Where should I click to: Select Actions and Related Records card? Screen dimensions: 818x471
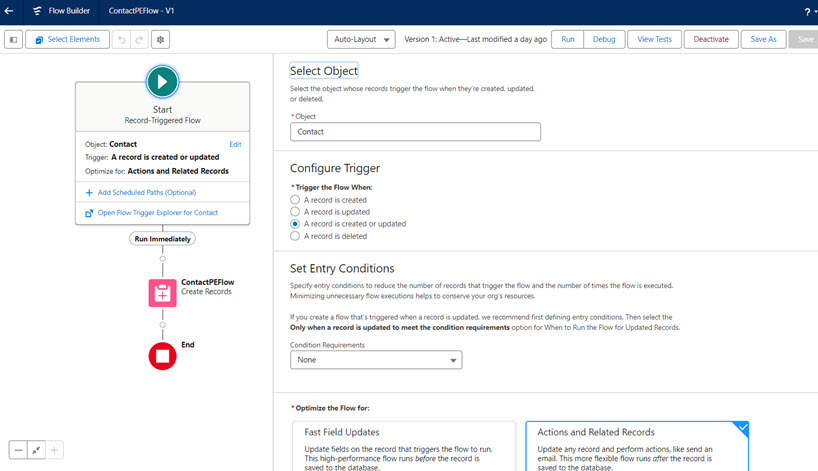637,446
